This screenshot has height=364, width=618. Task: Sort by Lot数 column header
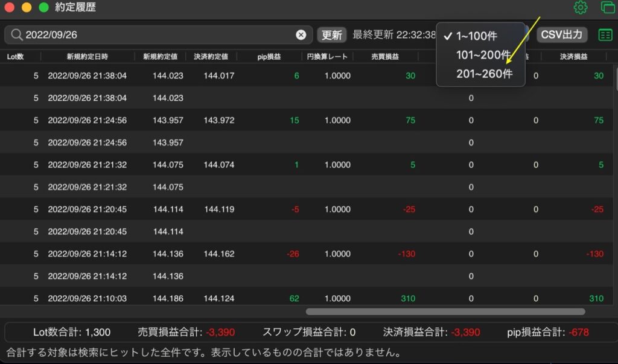15,57
